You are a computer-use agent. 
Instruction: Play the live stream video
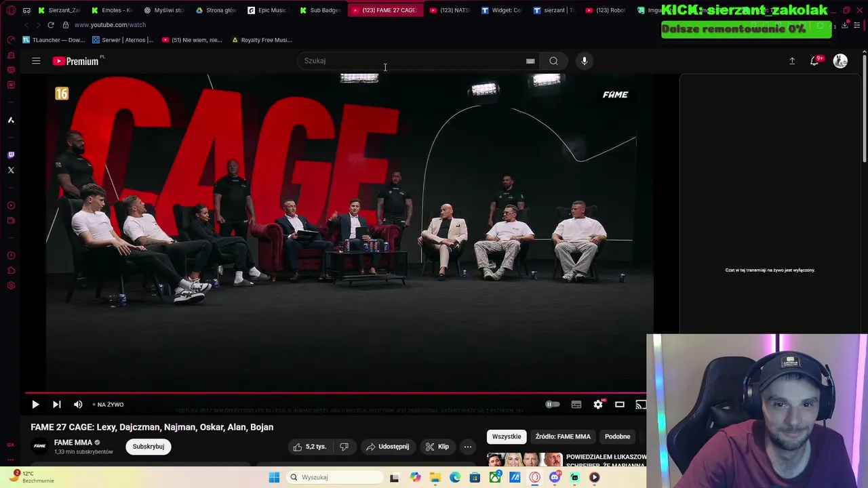click(x=35, y=405)
